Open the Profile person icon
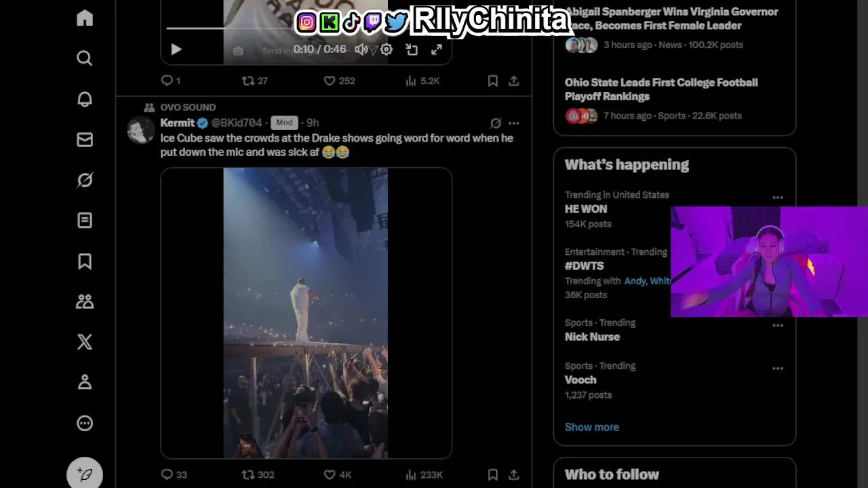Image resolution: width=868 pixels, height=488 pixels. pyautogui.click(x=85, y=382)
